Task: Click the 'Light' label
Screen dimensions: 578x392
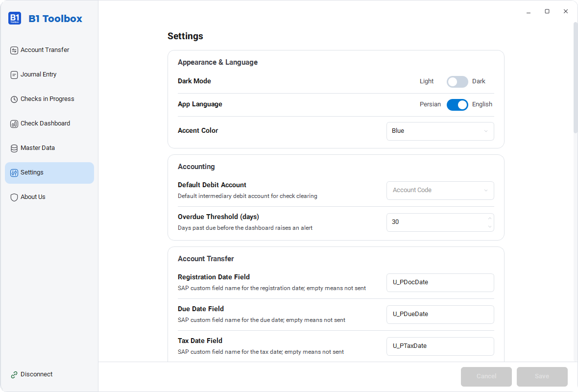Action: tap(427, 81)
